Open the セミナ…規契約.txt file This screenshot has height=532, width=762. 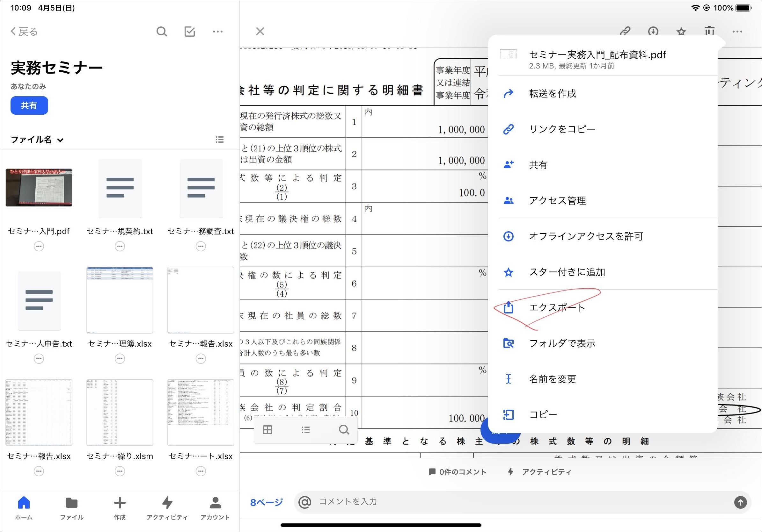click(120, 188)
